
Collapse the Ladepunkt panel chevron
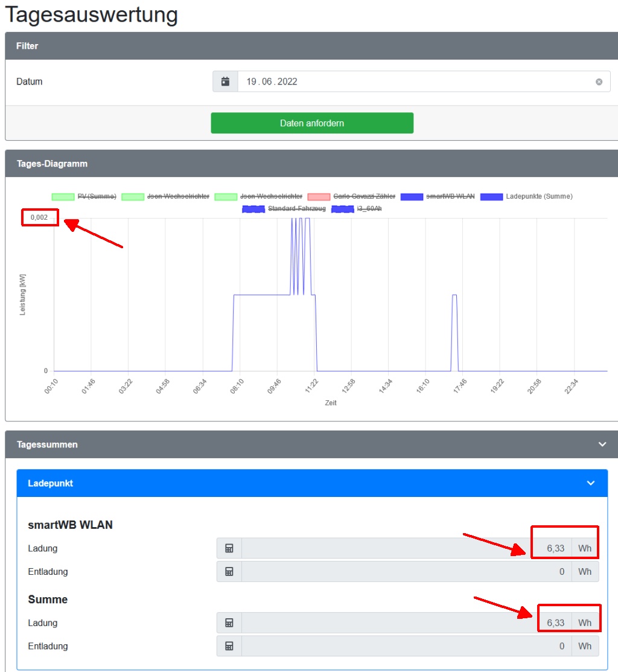590,483
